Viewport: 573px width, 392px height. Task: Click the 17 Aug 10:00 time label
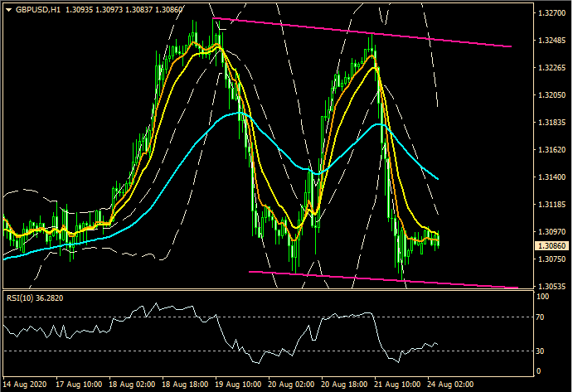pyautogui.click(x=79, y=385)
